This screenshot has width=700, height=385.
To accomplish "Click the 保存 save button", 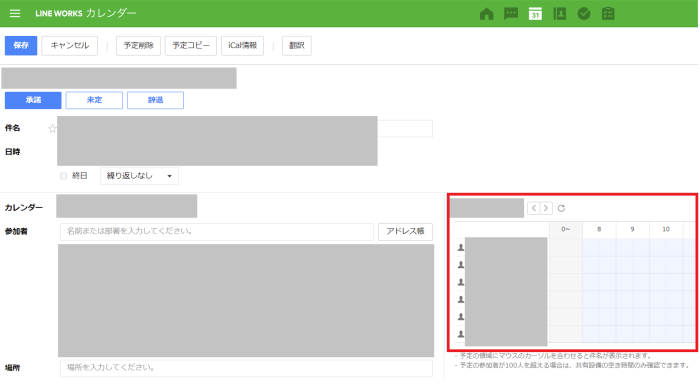I will click(x=21, y=46).
